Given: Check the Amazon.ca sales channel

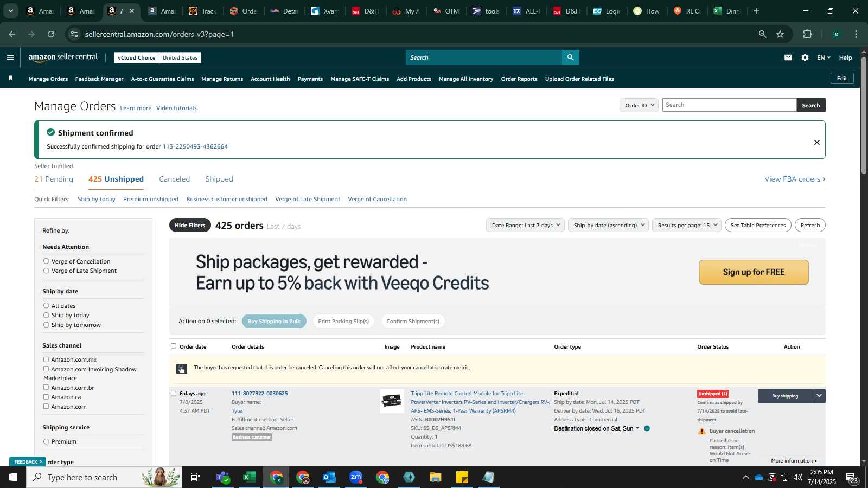Looking at the screenshot, I should coord(46,397).
